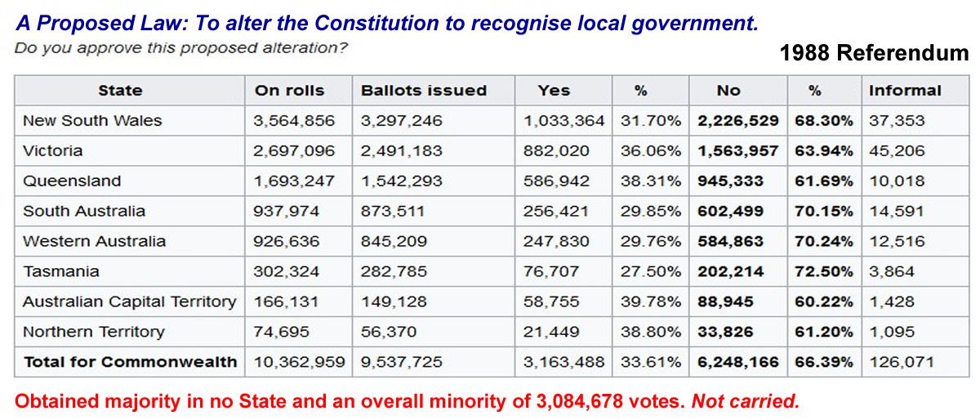Click the "Ballots issued" column header
980x420 pixels.
(423, 91)
